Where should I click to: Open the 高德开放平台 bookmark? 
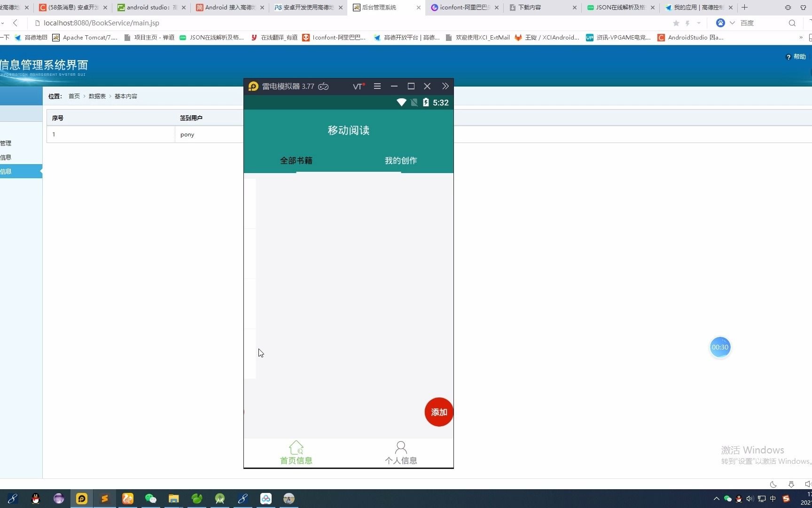click(406, 38)
